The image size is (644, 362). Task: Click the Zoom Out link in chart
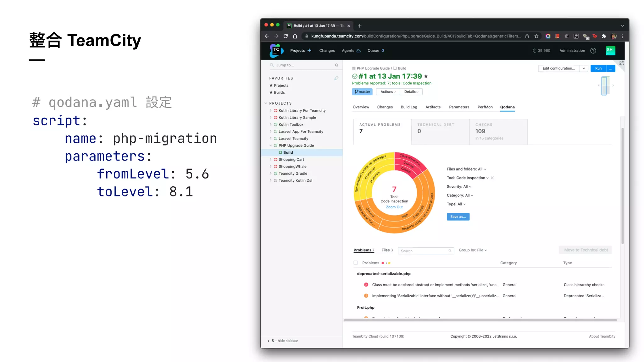[x=394, y=207]
